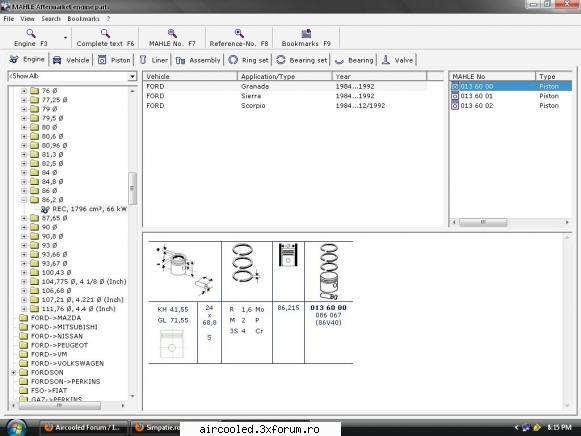Sort by MAHLE No column header

[492, 76]
